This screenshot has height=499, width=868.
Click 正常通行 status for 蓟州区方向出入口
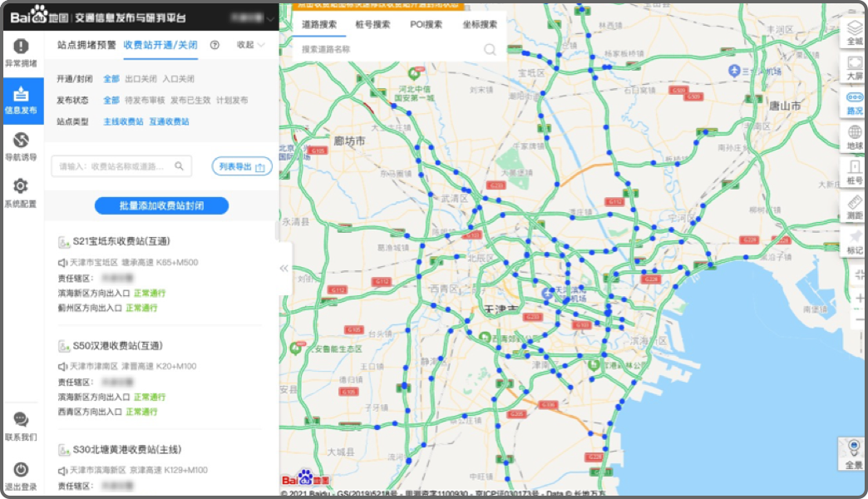pos(141,308)
